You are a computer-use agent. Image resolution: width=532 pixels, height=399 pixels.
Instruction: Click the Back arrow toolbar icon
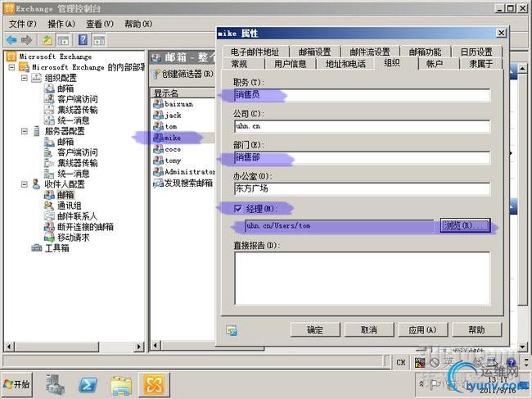coord(12,40)
